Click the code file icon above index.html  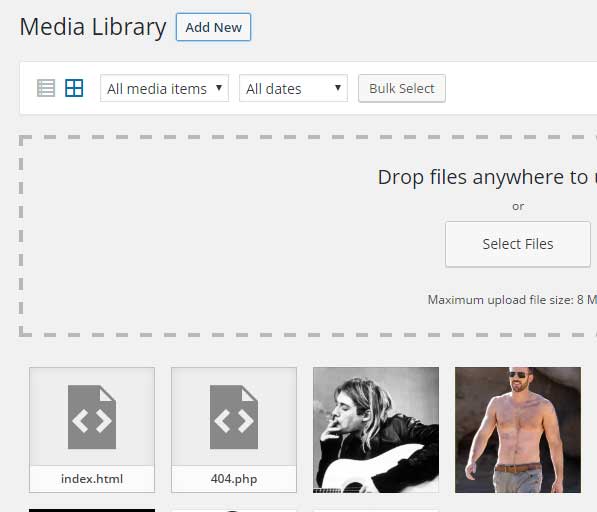(92, 417)
